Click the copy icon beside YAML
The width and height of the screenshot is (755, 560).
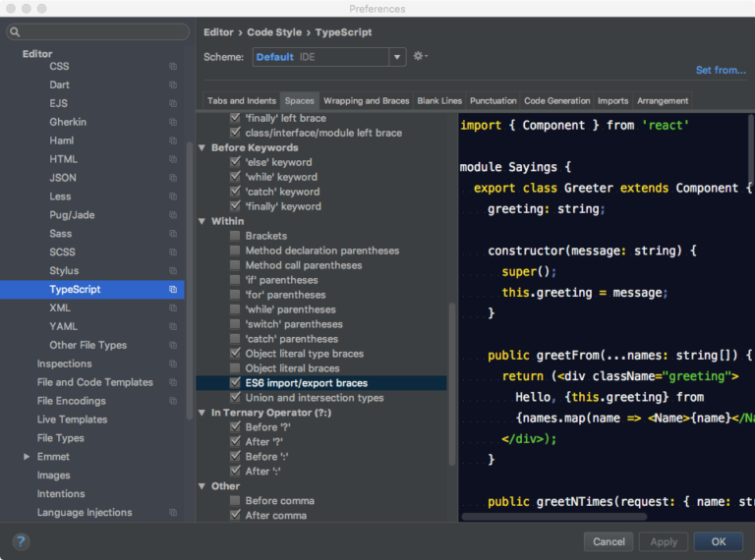173,326
